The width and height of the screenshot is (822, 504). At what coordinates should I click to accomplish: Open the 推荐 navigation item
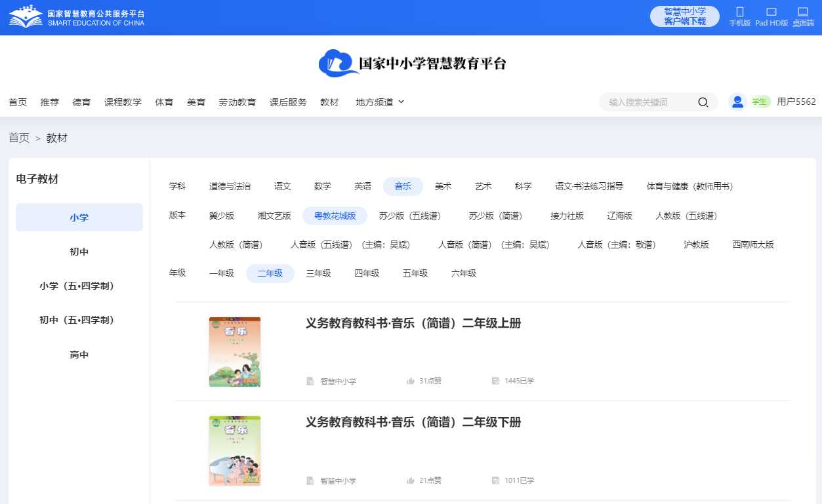49,102
